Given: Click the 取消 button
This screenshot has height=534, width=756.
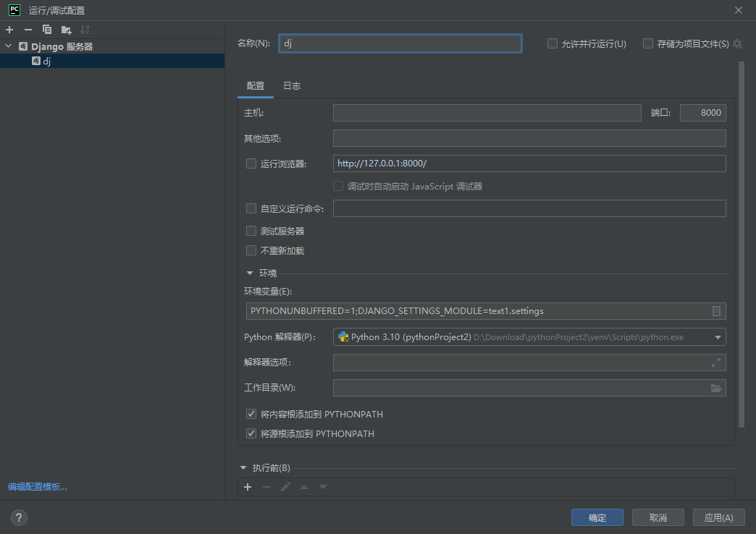Looking at the screenshot, I should click(658, 517).
